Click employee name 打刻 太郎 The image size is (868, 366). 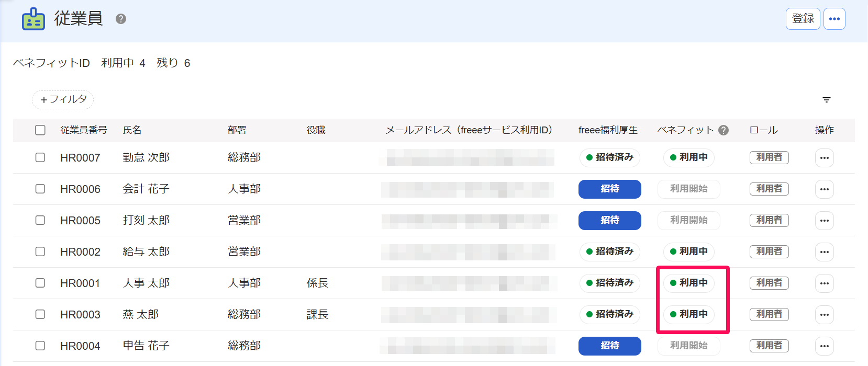pyautogui.click(x=146, y=220)
